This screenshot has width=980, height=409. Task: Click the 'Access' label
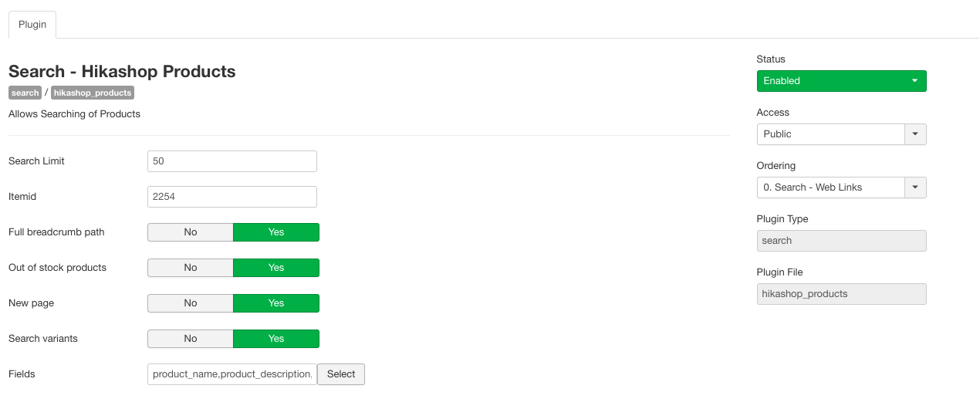(x=773, y=113)
